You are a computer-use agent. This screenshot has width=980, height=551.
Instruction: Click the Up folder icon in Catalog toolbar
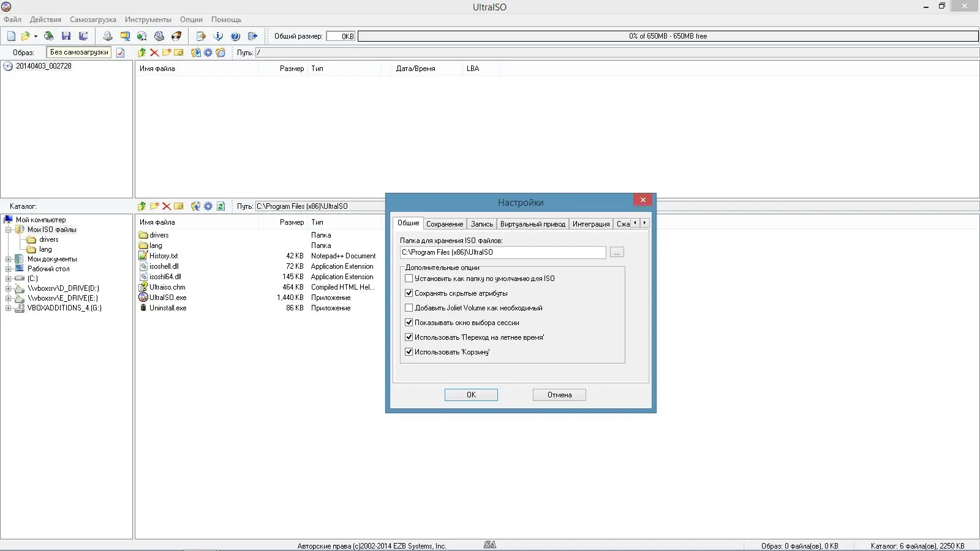[142, 206]
